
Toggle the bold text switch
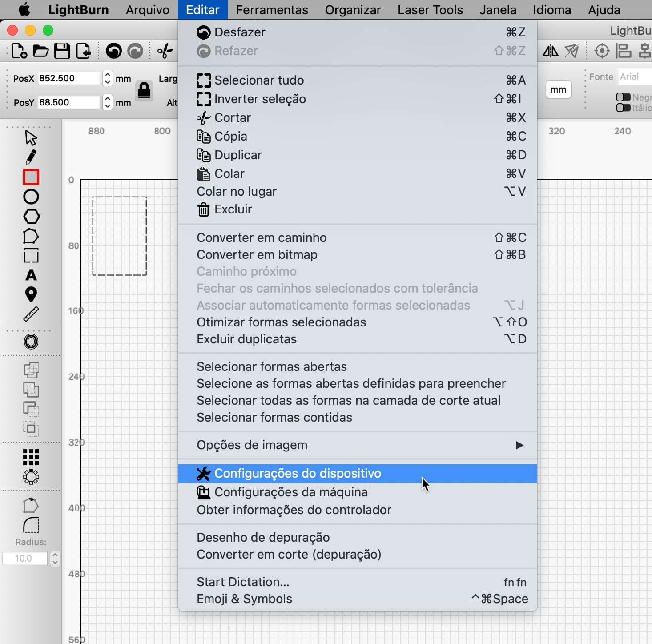tap(623, 97)
